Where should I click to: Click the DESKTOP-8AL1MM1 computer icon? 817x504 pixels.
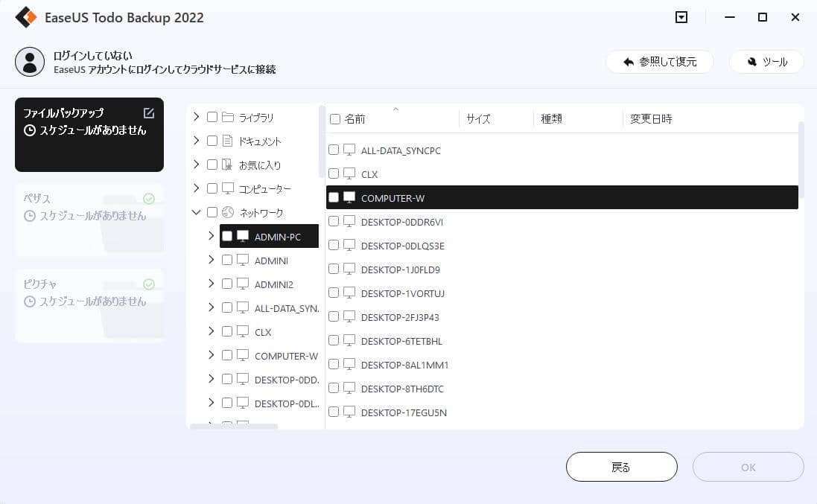click(x=349, y=365)
